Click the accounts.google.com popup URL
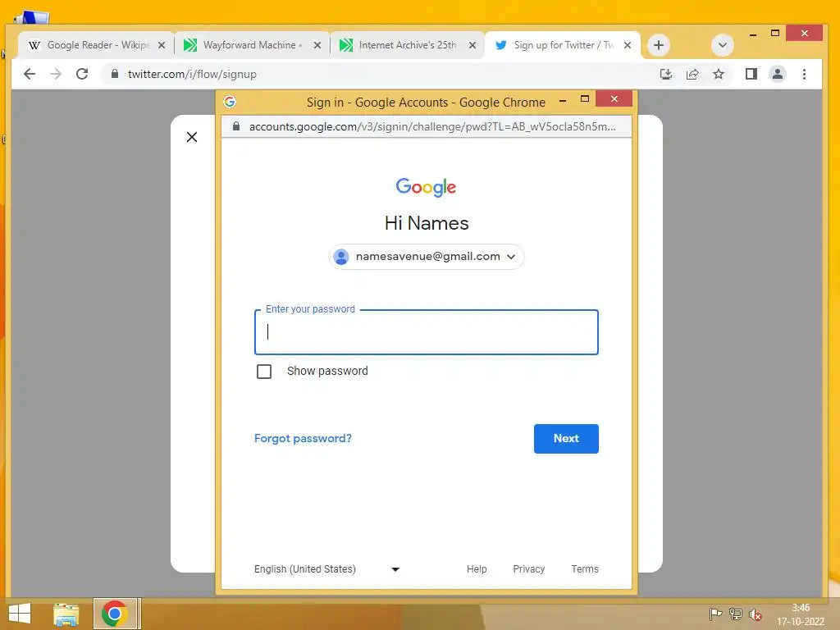 [x=431, y=126]
